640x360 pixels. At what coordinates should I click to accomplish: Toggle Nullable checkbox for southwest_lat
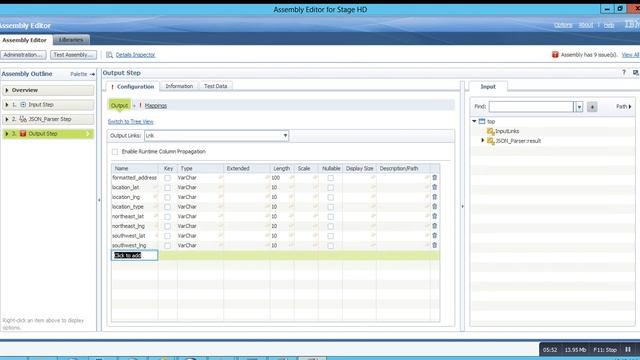(331, 236)
